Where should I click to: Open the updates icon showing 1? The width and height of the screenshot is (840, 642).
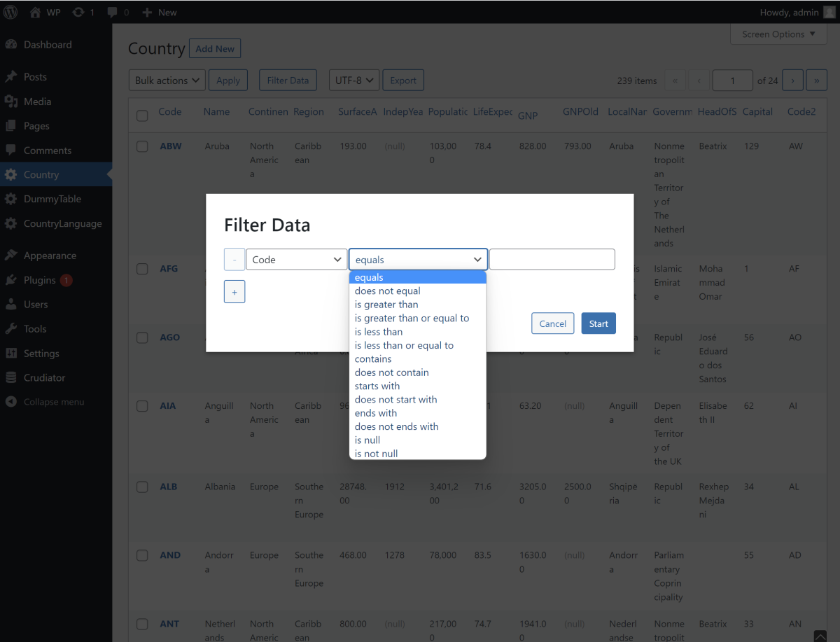click(78, 12)
